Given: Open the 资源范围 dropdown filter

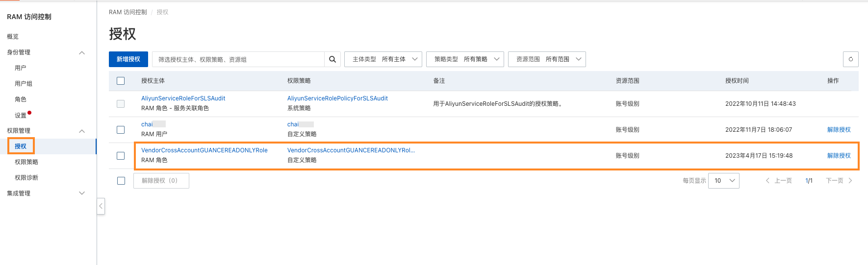Looking at the screenshot, I should coord(547,59).
